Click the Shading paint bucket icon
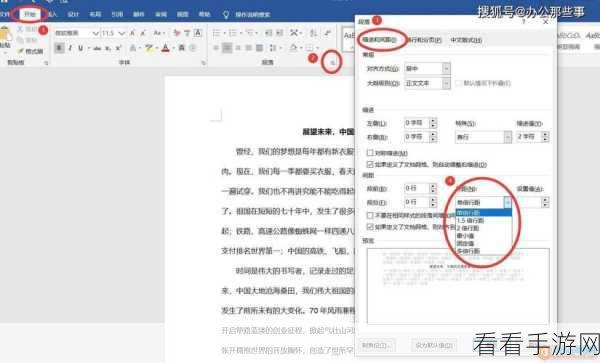This screenshot has width=600, height=363. click(293, 48)
